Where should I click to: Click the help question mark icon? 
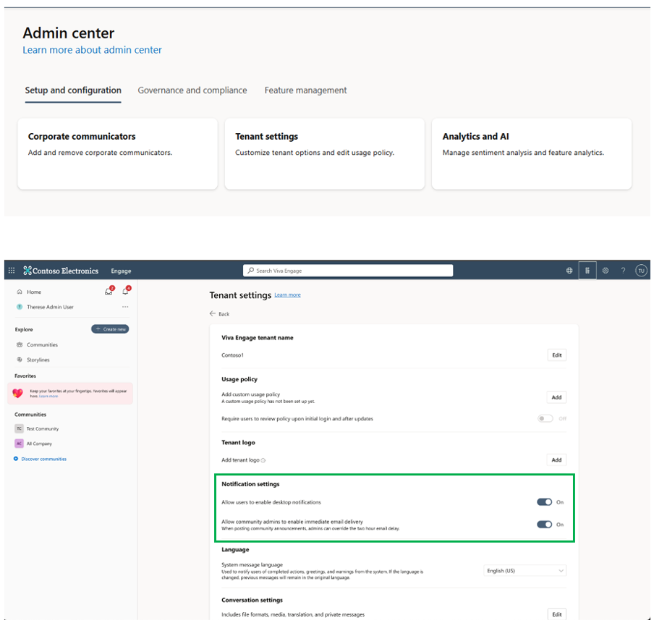click(623, 271)
